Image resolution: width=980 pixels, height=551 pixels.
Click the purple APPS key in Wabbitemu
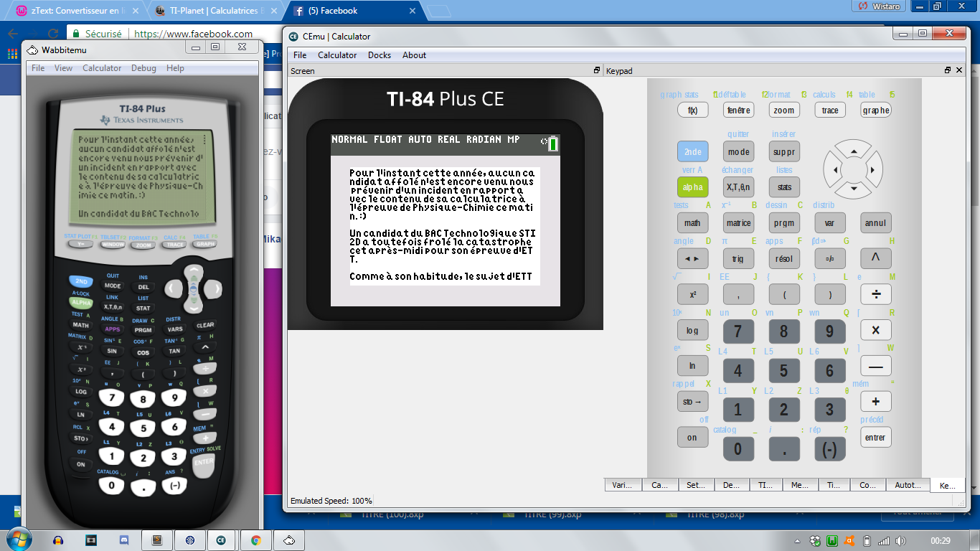pos(112,329)
